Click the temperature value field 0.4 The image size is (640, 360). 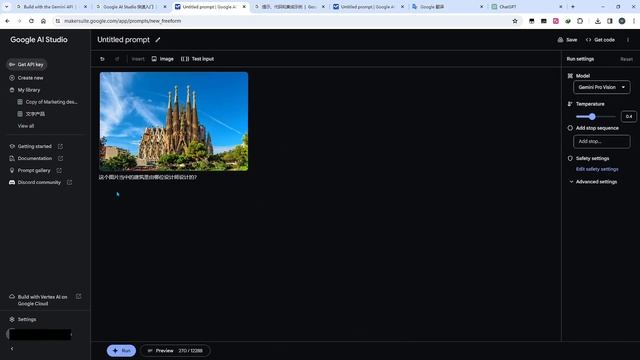pos(629,117)
